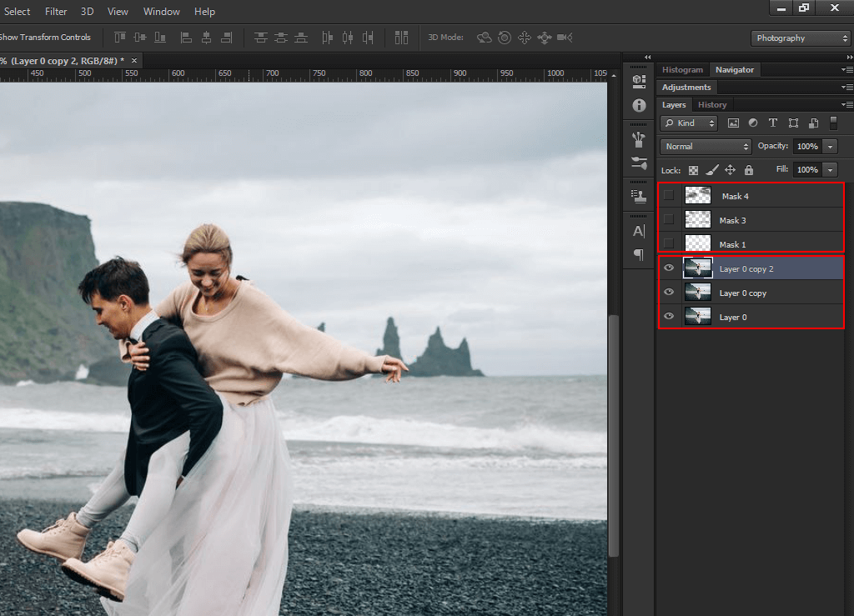The width and height of the screenshot is (854, 616).
Task: Switch to the Histogram tab
Action: click(682, 70)
